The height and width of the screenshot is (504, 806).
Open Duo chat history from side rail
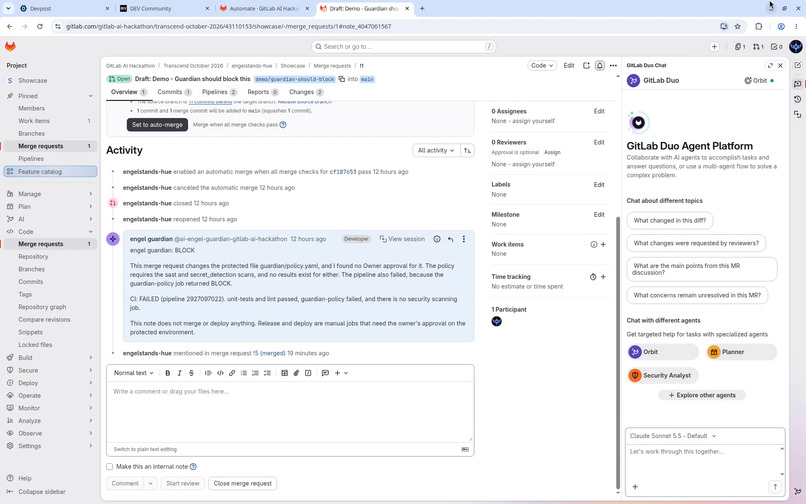click(797, 99)
